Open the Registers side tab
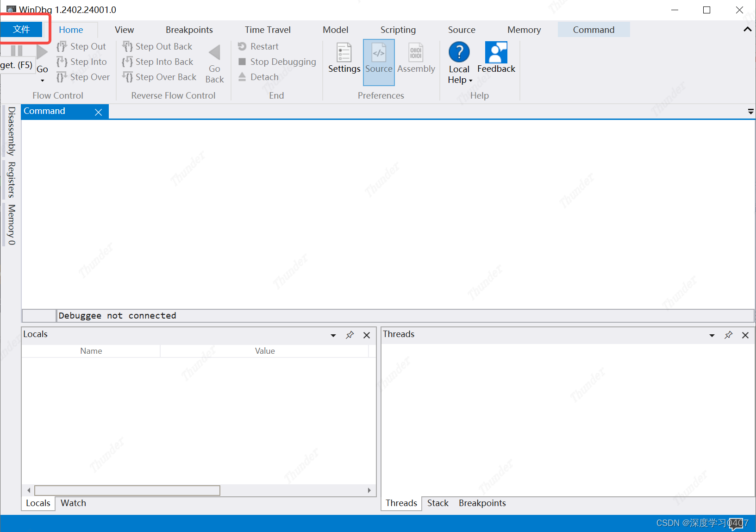756x532 pixels. pyautogui.click(x=12, y=180)
